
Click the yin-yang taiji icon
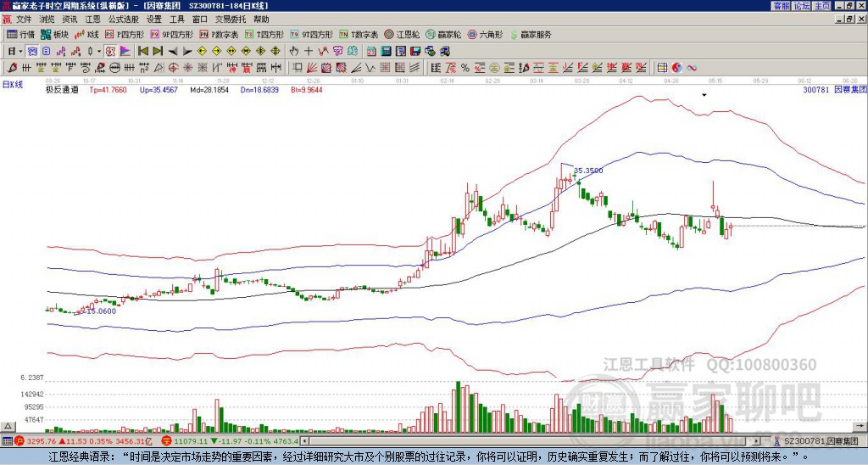[x=677, y=68]
